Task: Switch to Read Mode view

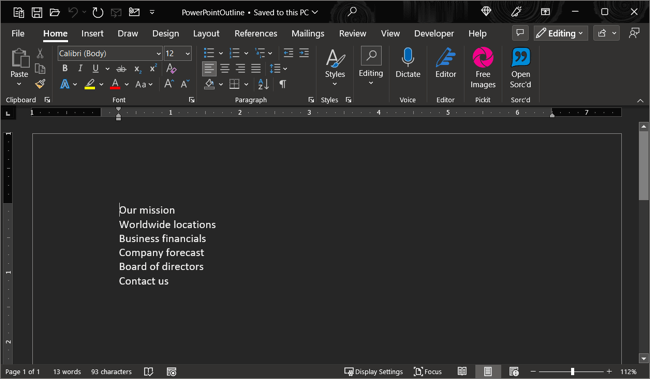Action: [462, 371]
